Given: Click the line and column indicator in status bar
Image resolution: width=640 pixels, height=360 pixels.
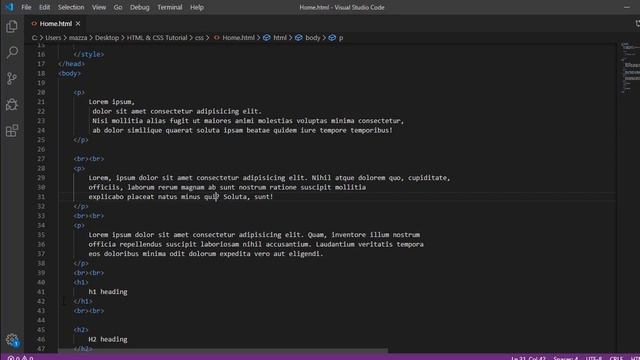Looking at the screenshot, I should (x=528, y=358).
